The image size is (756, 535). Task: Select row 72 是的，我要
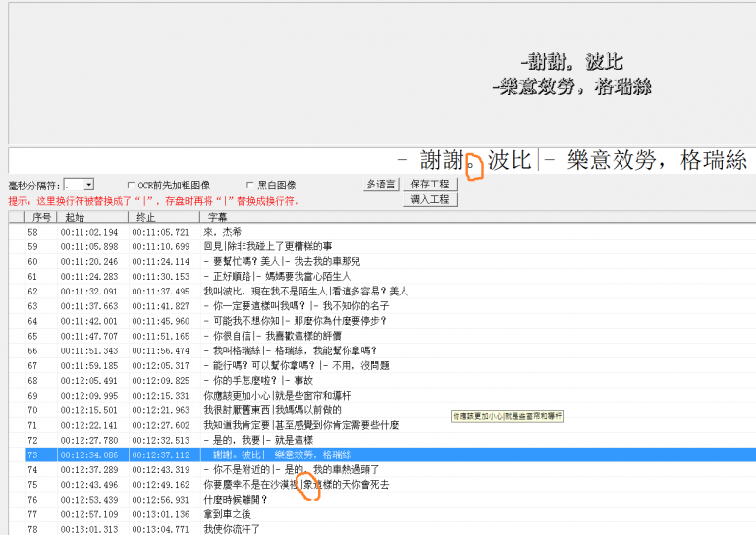pyautogui.click(x=390, y=441)
